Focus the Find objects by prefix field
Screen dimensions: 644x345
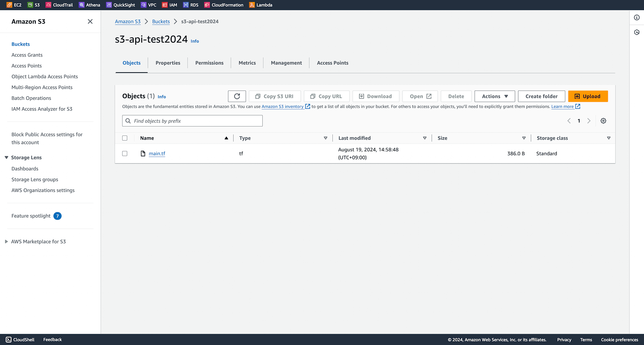tap(192, 121)
